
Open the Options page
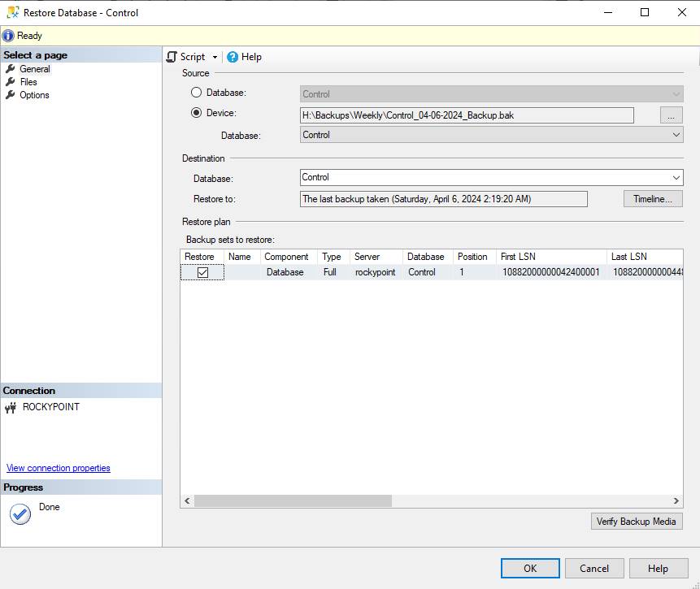(x=34, y=95)
